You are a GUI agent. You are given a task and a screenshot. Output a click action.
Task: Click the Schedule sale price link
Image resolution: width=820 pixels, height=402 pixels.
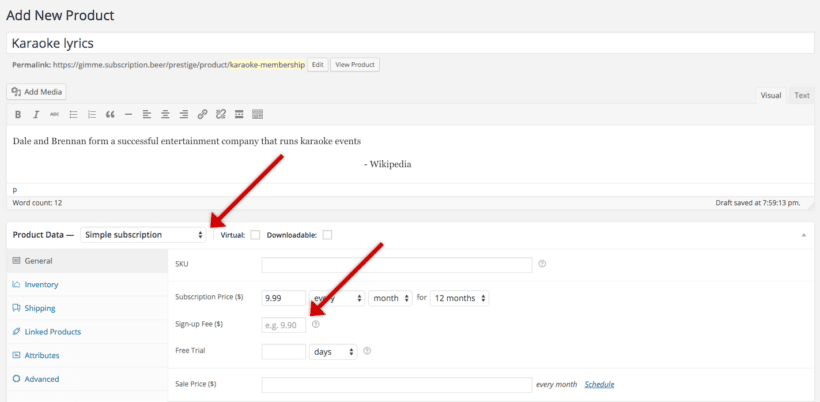(x=599, y=385)
